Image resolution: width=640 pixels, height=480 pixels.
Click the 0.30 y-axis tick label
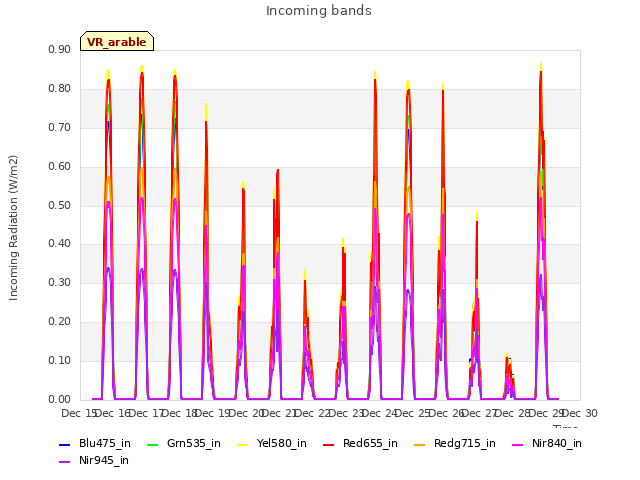(59, 282)
